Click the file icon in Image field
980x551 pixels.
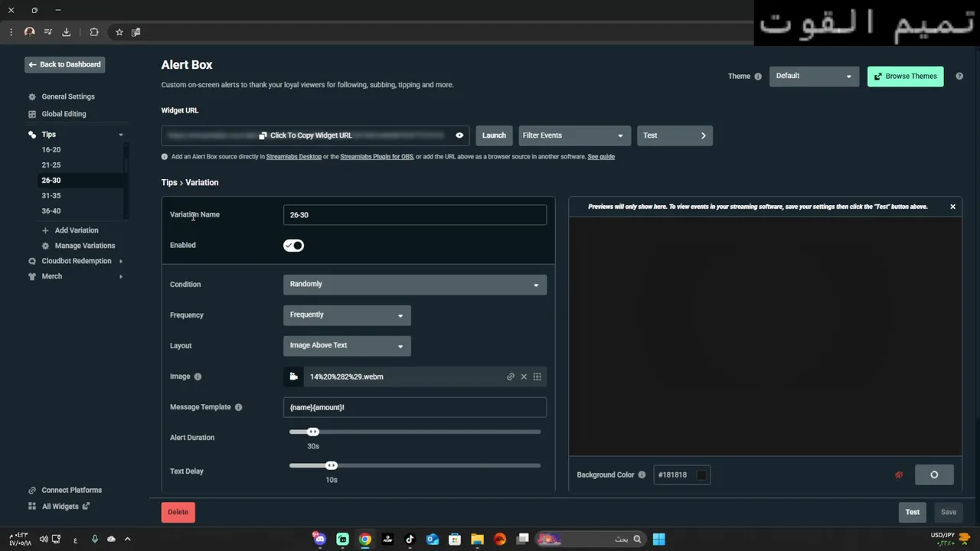293,377
